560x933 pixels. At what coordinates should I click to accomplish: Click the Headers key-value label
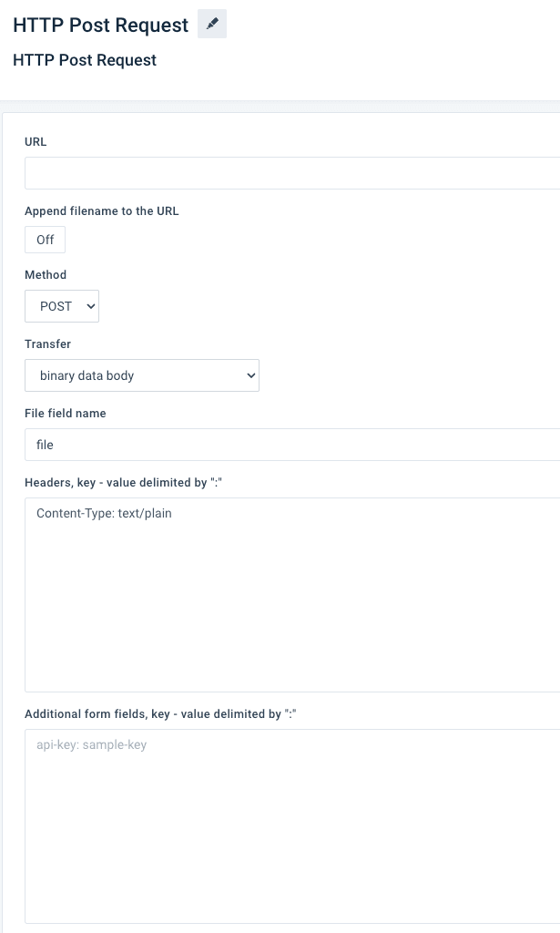click(x=124, y=483)
